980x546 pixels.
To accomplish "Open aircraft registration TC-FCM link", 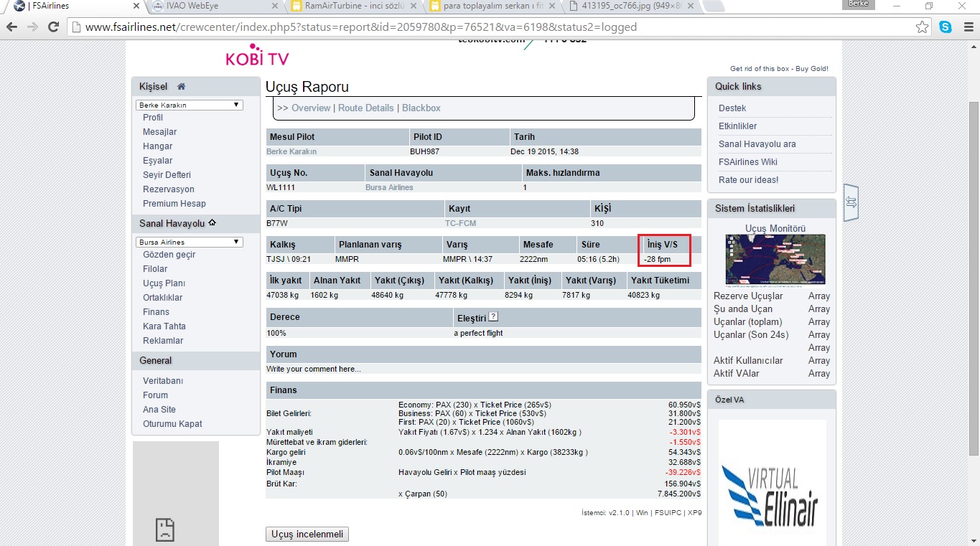I will tap(461, 223).
